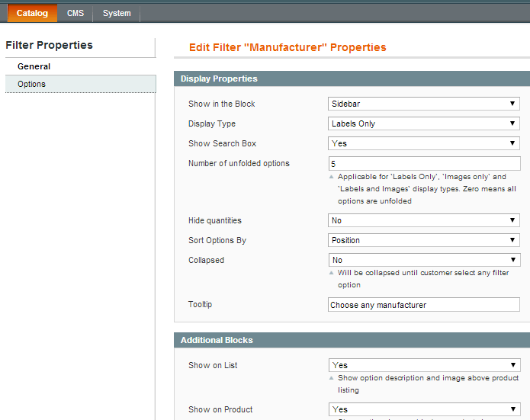Open the CMS menu
This screenshot has width=530, height=420.
point(75,13)
